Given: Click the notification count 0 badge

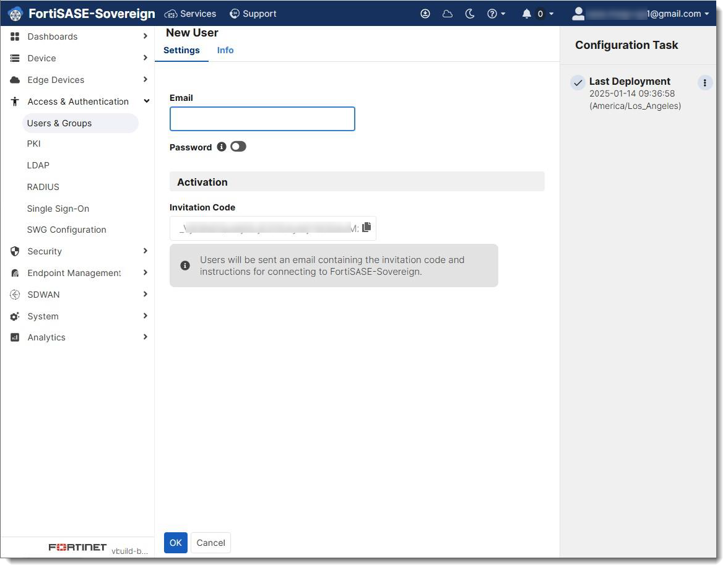Looking at the screenshot, I should click(540, 14).
